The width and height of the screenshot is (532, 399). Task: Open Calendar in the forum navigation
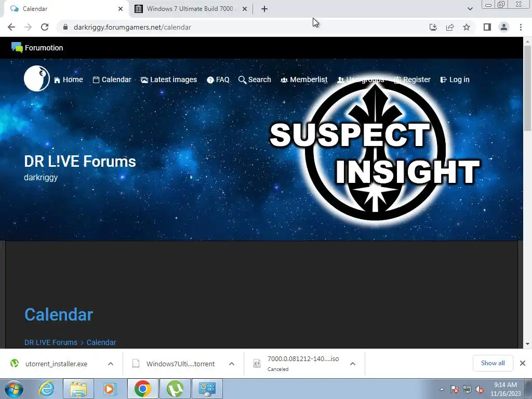112,79
